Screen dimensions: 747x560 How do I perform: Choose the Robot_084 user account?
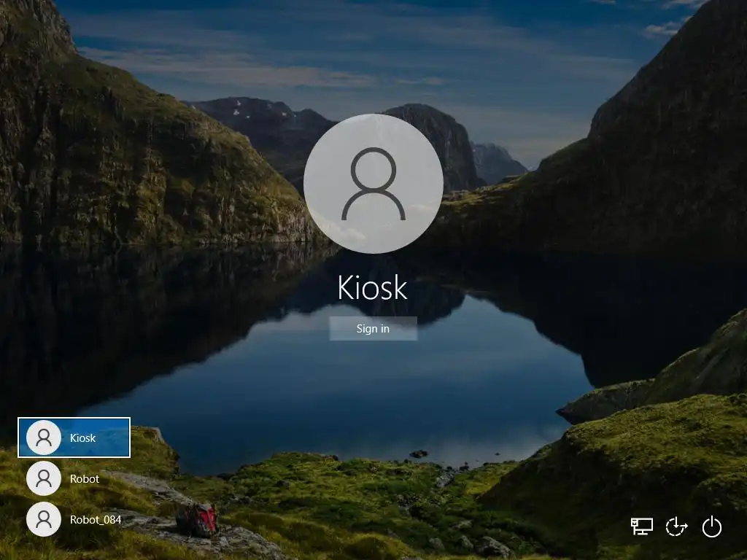[74, 519]
